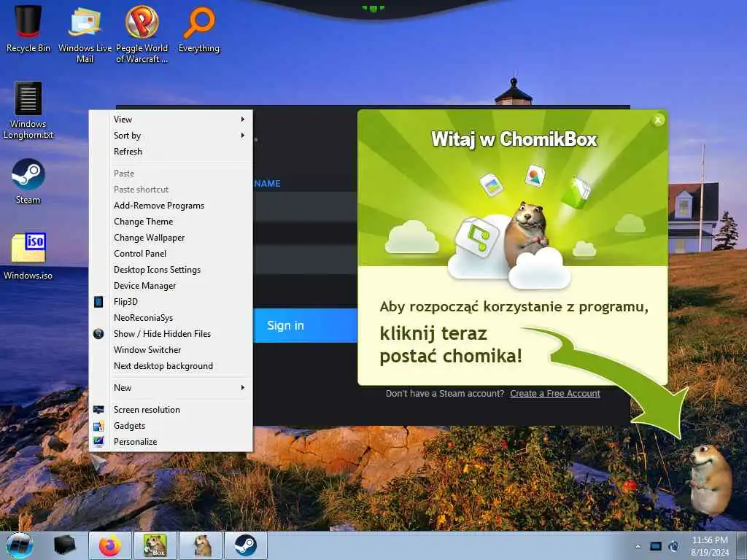Select Change Wallpaper menu entry
This screenshot has height=560, width=747.
point(171,238)
